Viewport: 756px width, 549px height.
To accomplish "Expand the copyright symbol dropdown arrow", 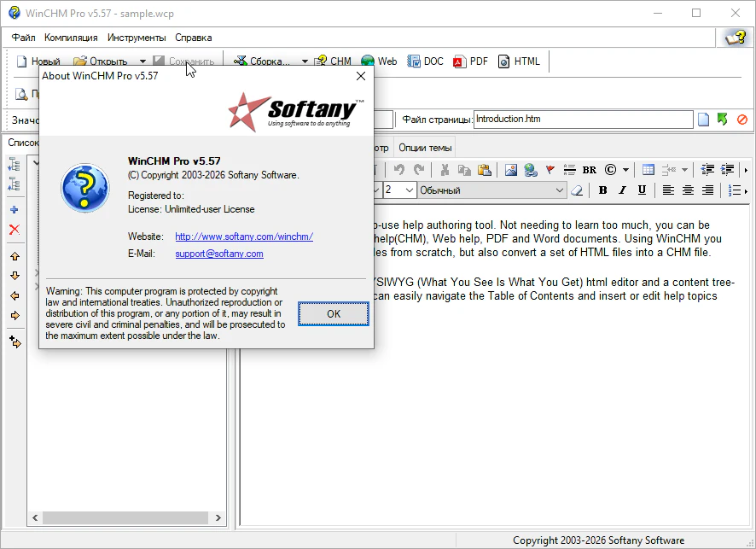I will point(625,170).
